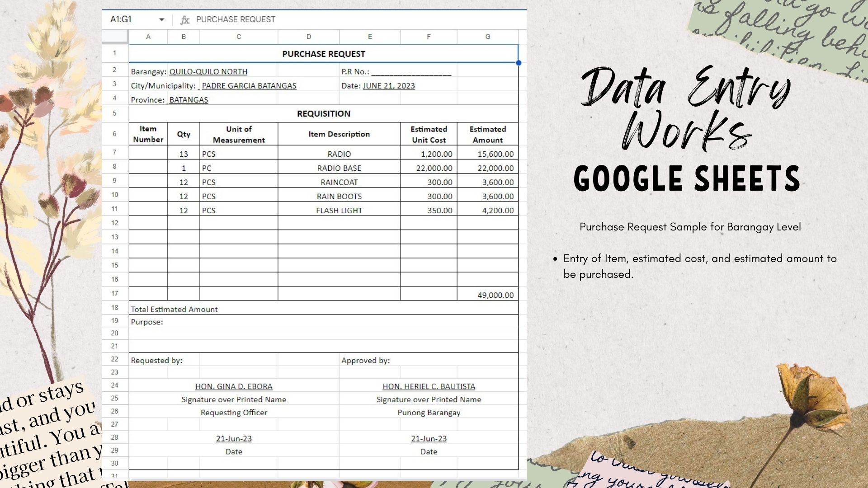Click the RADIO BASE item description cell

pyautogui.click(x=339, y=168)
